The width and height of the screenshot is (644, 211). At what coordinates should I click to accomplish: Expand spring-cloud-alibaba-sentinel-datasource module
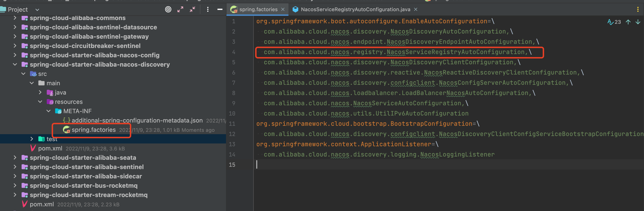(x=15, y=27)
